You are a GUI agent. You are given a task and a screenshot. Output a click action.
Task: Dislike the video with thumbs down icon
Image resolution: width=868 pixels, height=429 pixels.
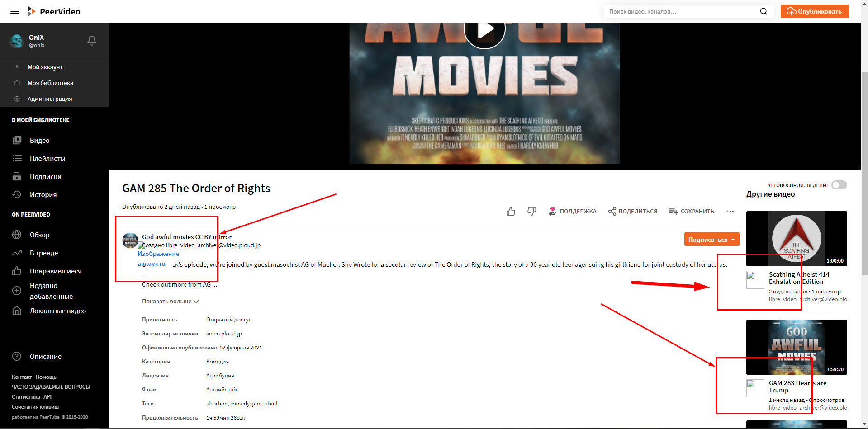click(531, 211)
